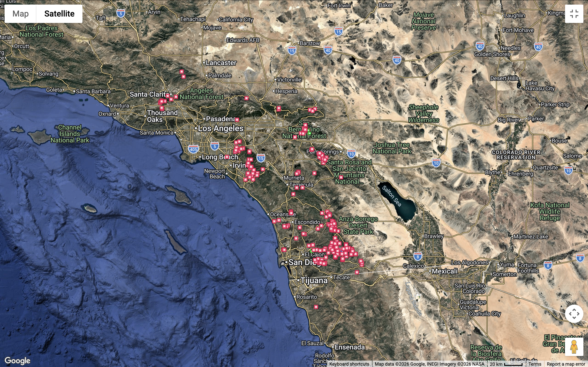588x367 pixels.
Task: Click the red marker south of Rosarito
Action: (x=316, y=307)
